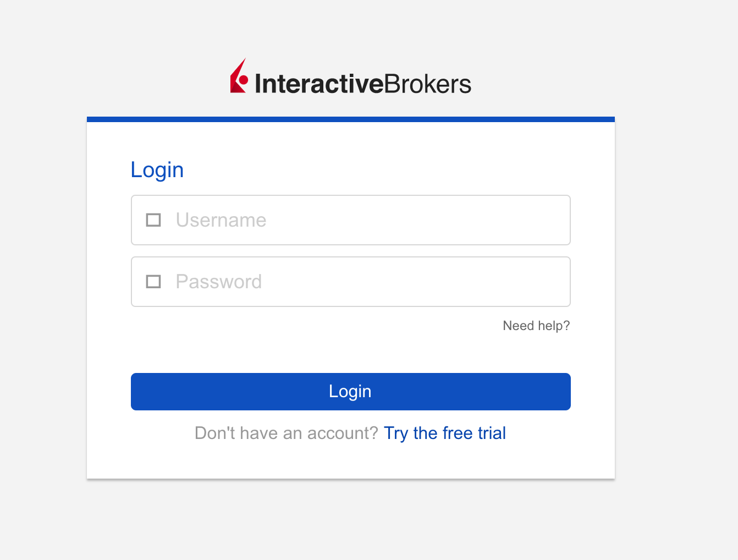Screen dimensions: 738x560
Task: Click the word "help?" below the Password field
Action: tap(554, 326)
